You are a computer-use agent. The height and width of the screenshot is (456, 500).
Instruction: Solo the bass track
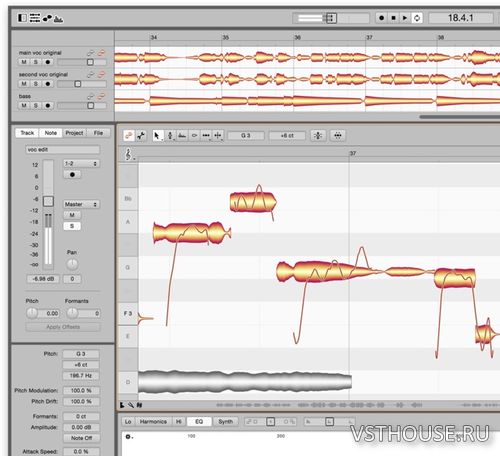pyautogui.click(x=36, y=105)
